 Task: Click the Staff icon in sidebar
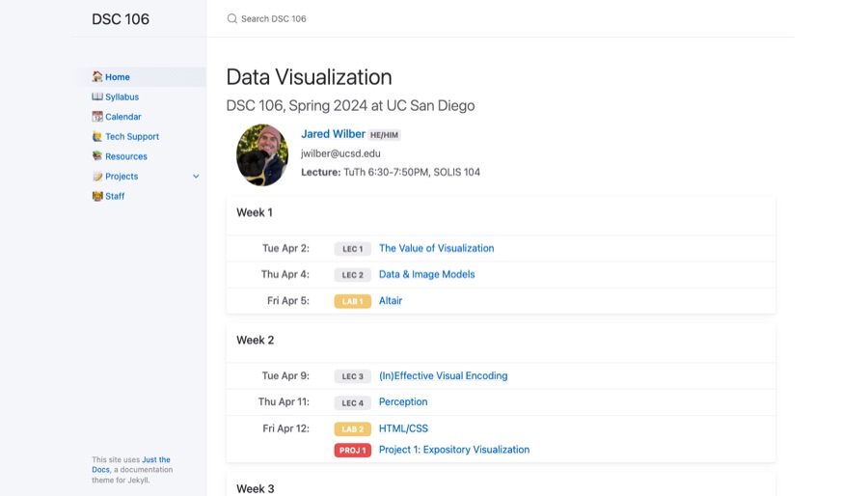coord(97,196)
